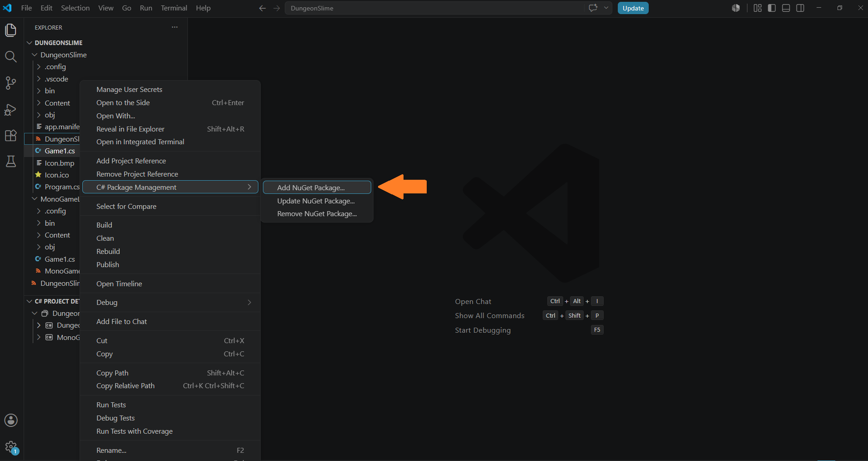The image size is (868, 461).
Task: Click the VS Code logo icon in title bar
Action: coord(8,8)
